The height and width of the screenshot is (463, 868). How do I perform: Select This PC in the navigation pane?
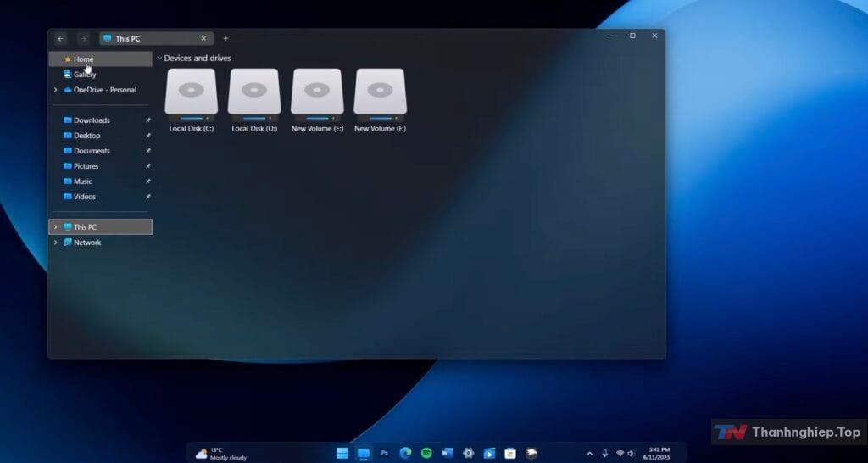pos(100,227)
